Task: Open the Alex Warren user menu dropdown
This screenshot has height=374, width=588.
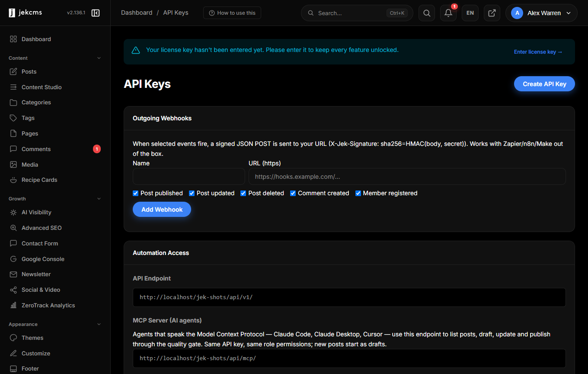Action: [541, 13]
